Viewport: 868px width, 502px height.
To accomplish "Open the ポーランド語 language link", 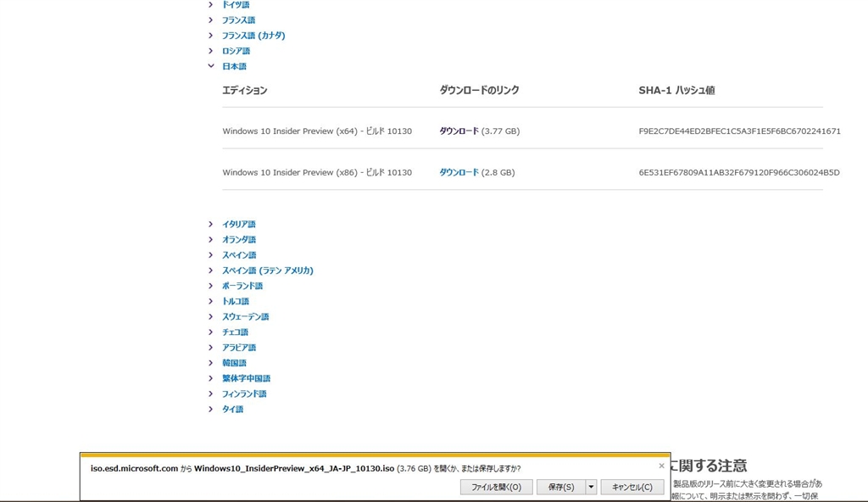I will coord(242,286).
